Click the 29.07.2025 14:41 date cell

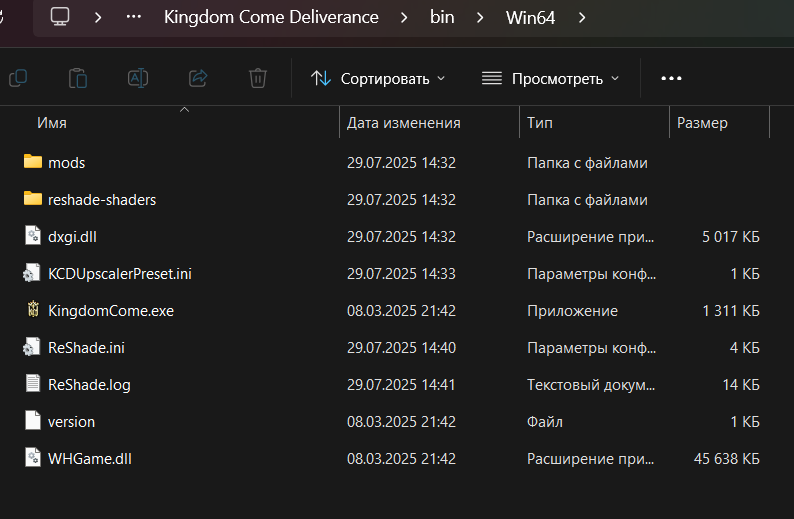[x=401, y=384]
